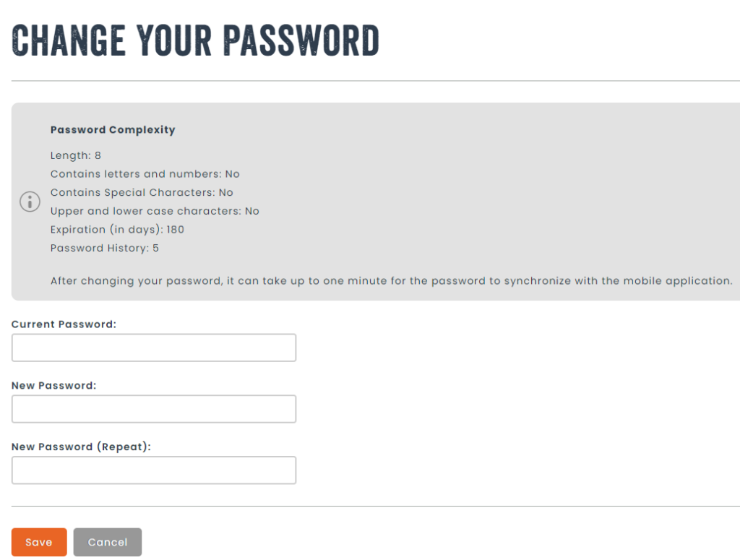
Task: Select the New Password (Repeat) text box
Action: point(154,470)
